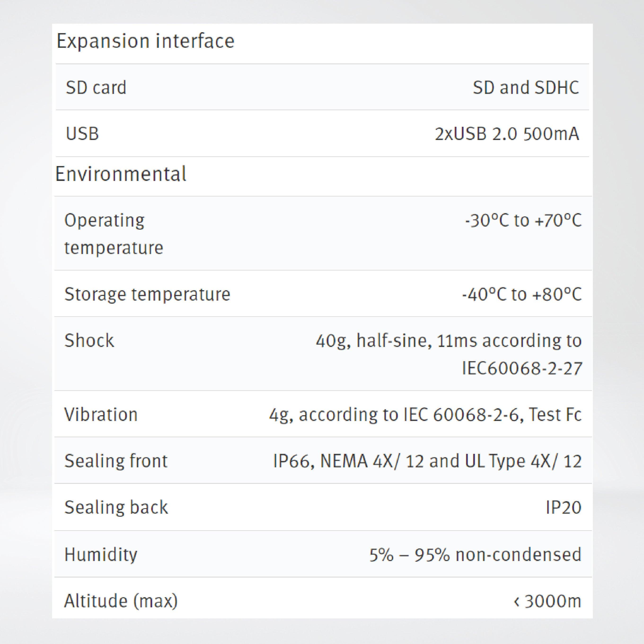
Task: Click the Expansion interface section heading
Action: coord(146,41)
